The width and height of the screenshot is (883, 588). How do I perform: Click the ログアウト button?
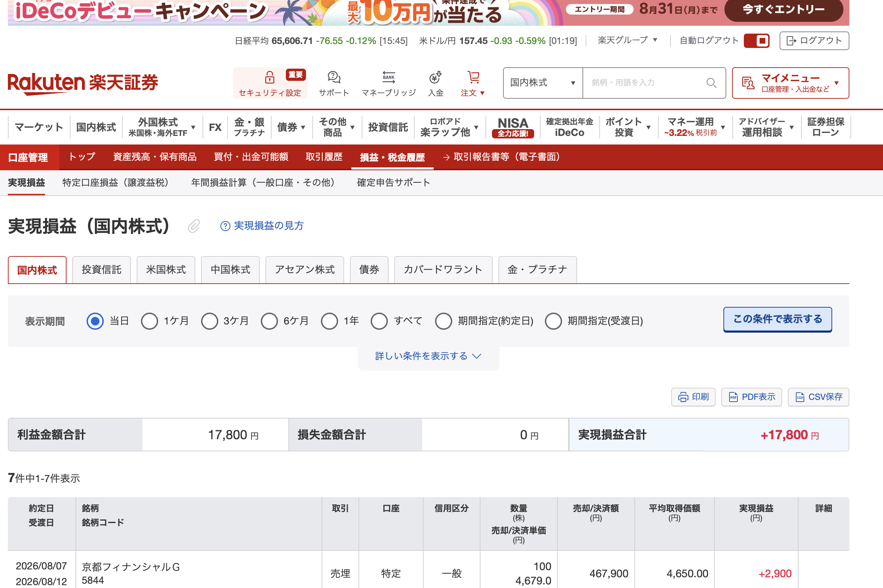814,40
